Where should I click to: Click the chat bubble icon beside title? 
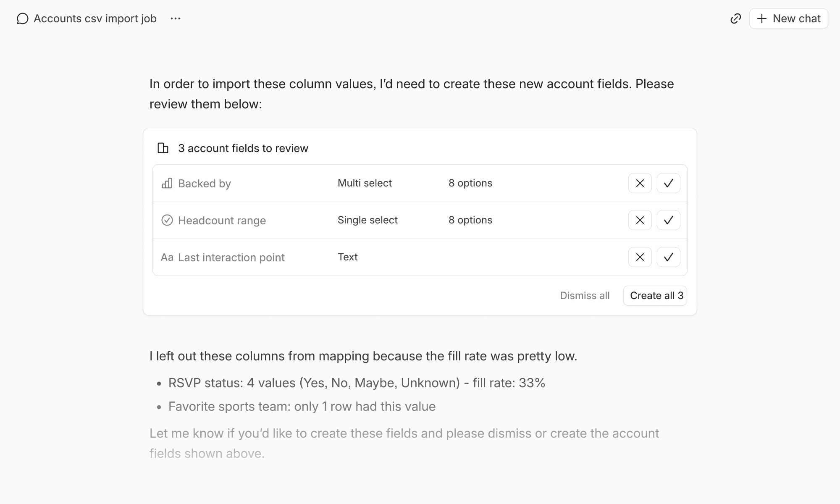[22, 19]
